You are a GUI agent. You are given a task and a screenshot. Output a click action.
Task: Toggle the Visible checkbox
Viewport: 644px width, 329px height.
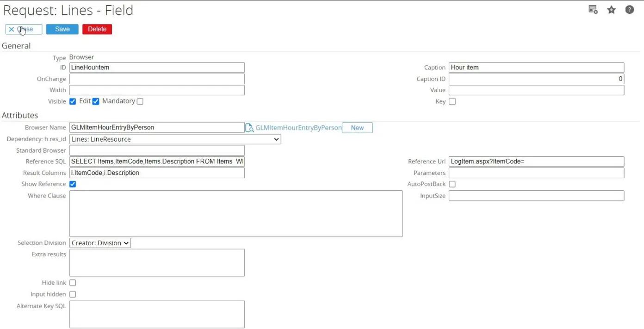tap(73, 101)
